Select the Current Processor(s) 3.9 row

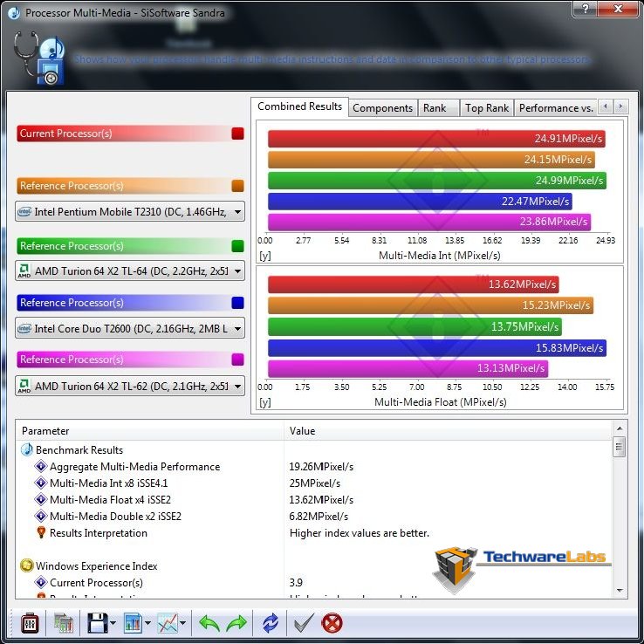(314, 582)
